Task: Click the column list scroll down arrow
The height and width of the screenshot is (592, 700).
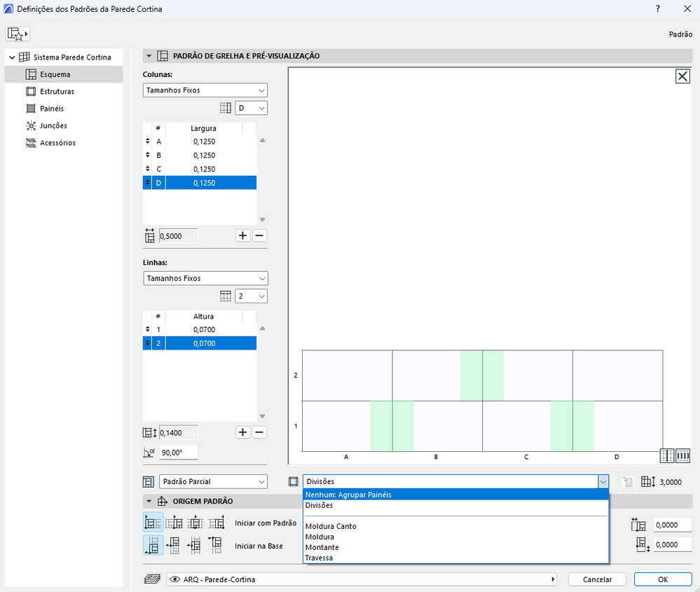Action: point(263,219)
